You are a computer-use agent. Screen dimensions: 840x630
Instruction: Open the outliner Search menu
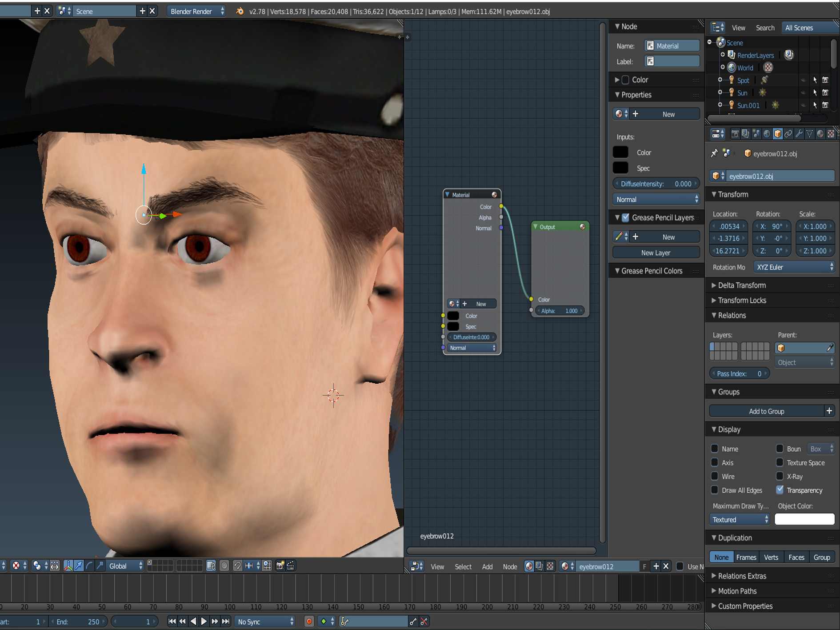click(765, 28)
